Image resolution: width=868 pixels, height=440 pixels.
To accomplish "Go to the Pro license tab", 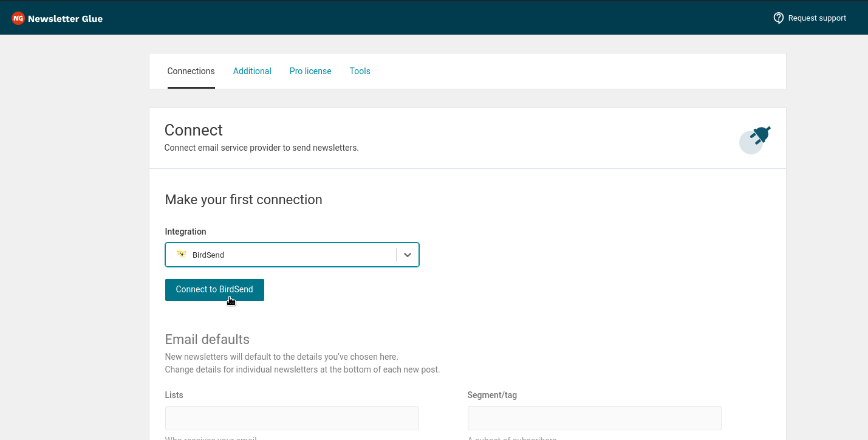I will click(310, 71).
